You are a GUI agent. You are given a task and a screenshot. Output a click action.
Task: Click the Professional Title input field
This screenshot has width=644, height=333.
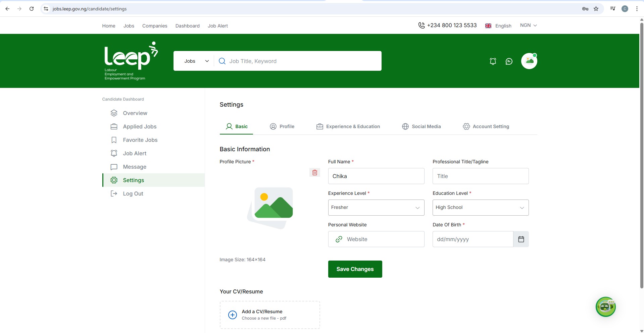480,176
